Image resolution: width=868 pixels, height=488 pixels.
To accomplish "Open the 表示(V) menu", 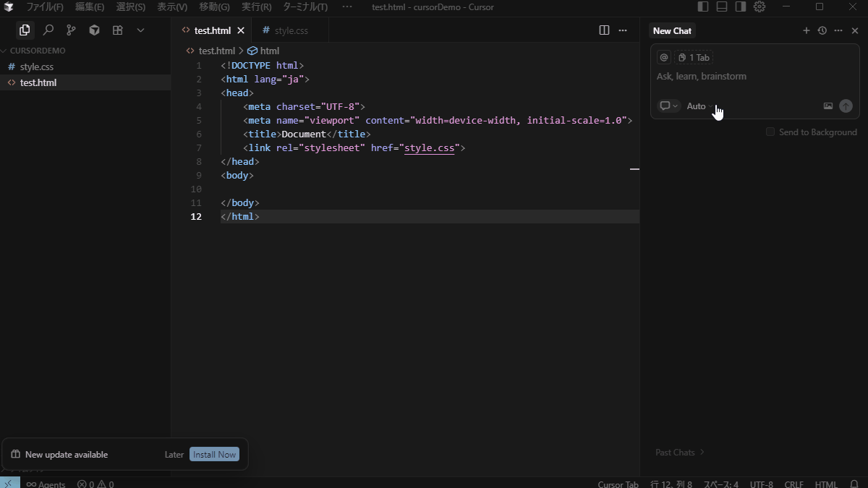I will (172, 7).
